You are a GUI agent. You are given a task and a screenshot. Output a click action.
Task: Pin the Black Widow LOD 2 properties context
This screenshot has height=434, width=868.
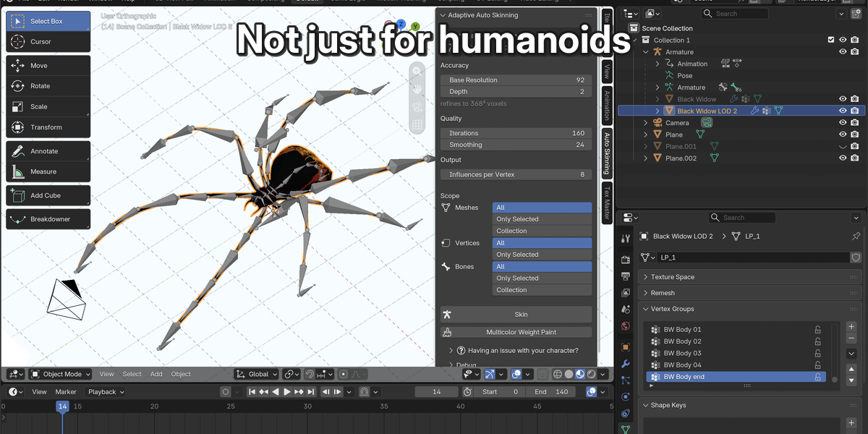(856, 237)
